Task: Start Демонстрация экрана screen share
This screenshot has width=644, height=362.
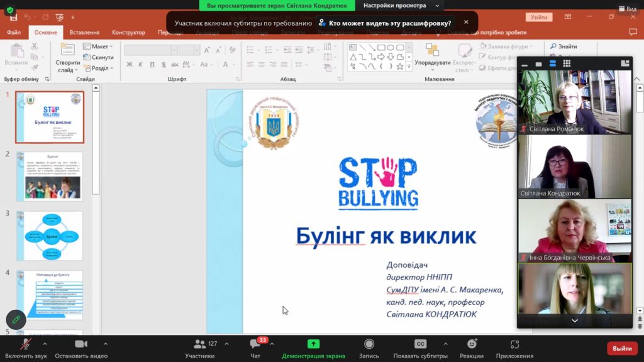Action: (313, 349)
